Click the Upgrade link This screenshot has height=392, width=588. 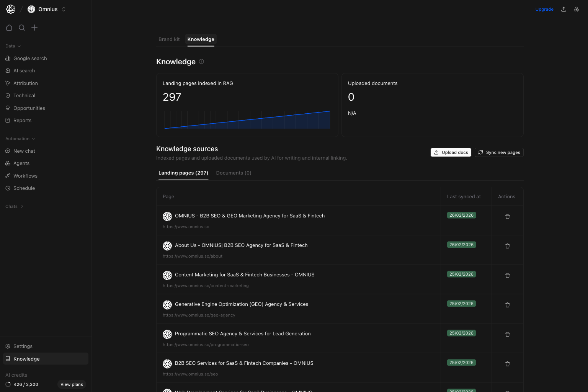(x=544, y=9)
